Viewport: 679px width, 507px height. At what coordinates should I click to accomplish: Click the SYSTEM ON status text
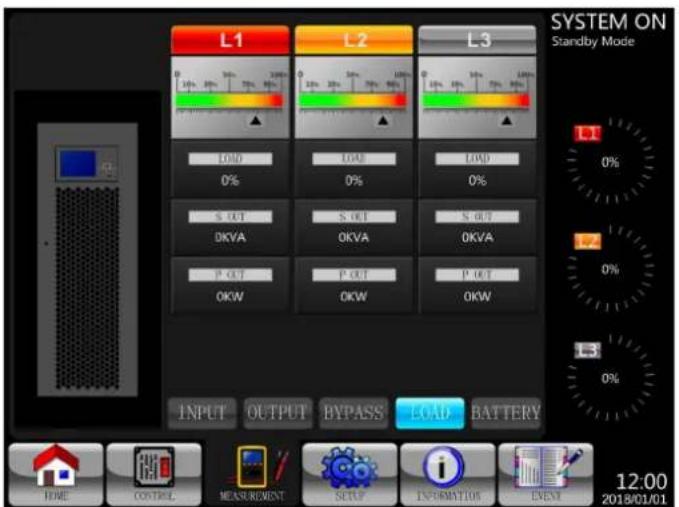point(608,22)
